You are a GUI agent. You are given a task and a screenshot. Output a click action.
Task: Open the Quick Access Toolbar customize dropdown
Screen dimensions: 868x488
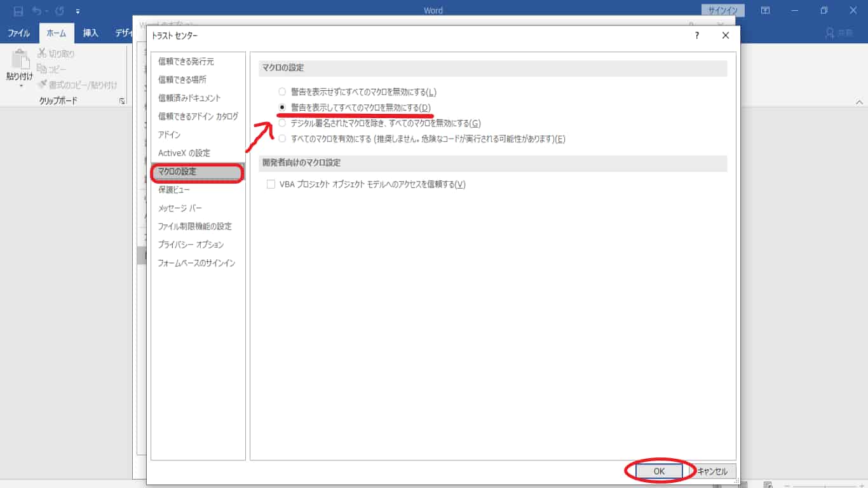click(78, 11)
